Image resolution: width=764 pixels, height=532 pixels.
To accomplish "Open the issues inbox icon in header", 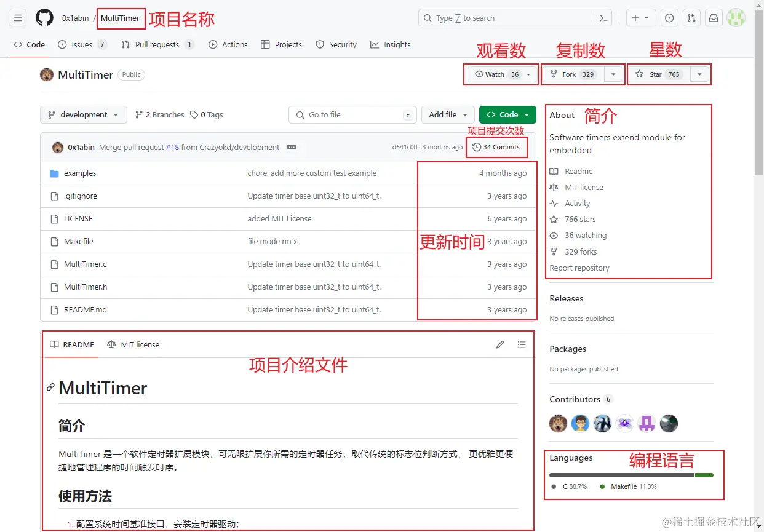I will pos(670,18).
